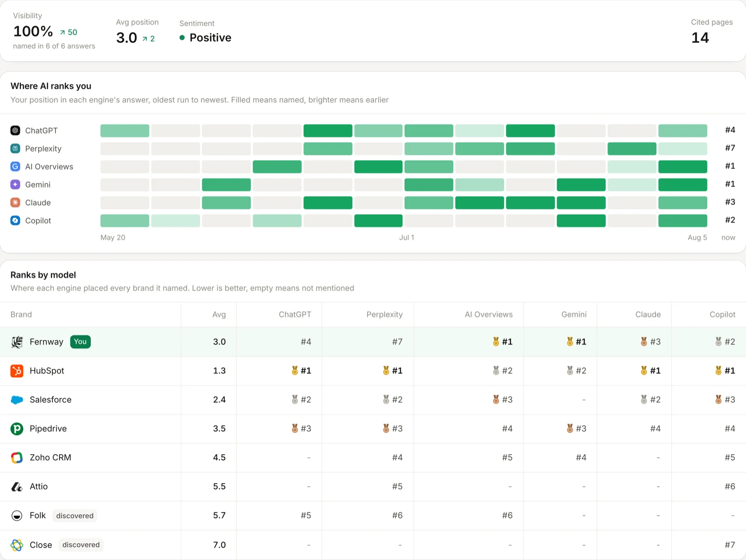Click the Close brand logo
This screenshot has width=746, height=560.
[17, 545]
